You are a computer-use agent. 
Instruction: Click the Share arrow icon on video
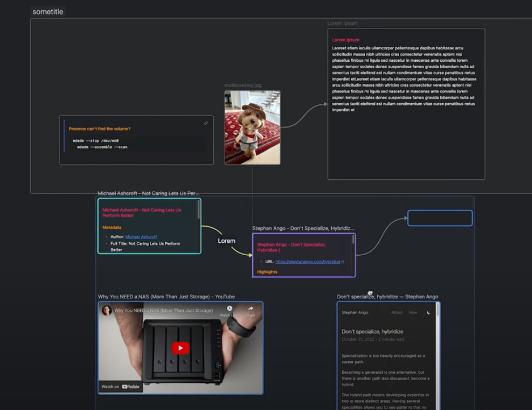(250, 308)
